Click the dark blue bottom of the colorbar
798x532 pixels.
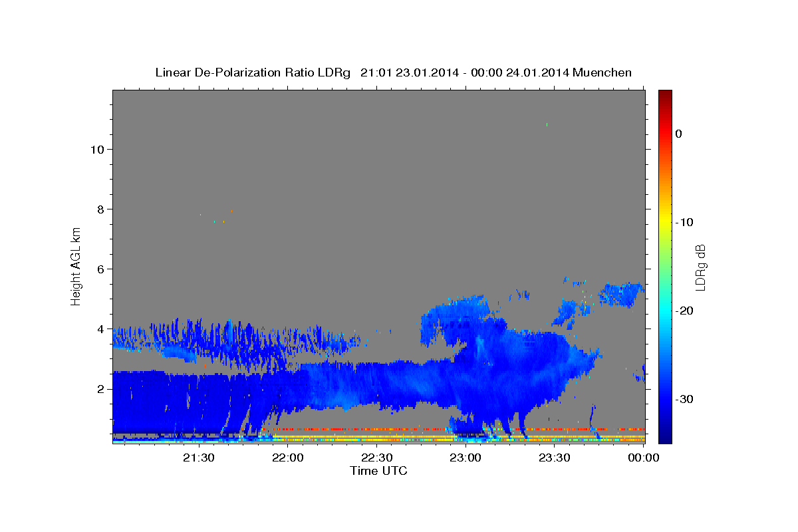[x=665, y=436]
